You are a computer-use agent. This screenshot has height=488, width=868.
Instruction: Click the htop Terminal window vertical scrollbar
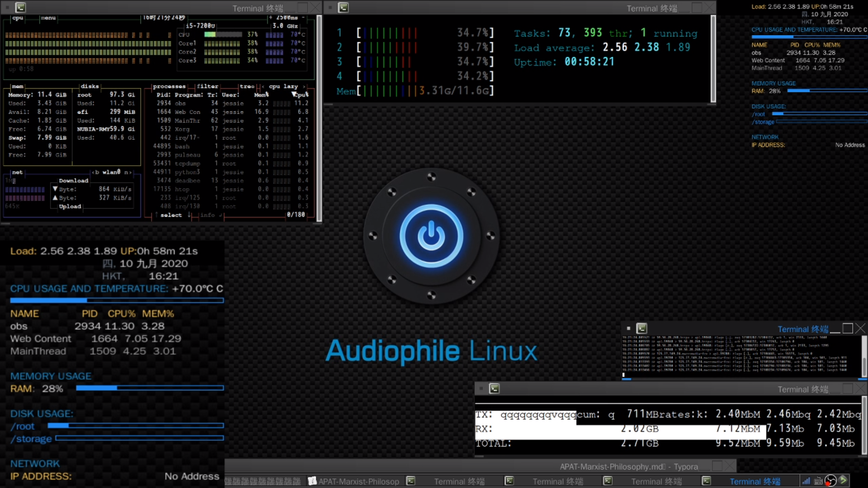point(713,59)
